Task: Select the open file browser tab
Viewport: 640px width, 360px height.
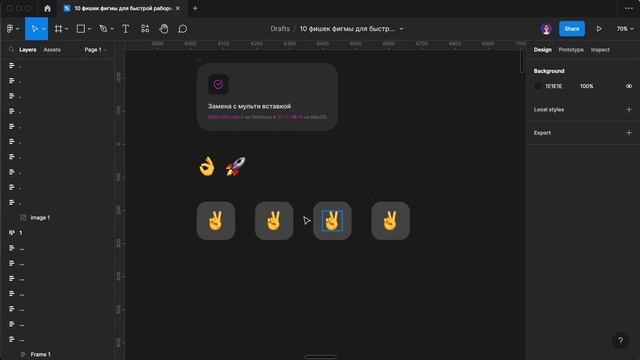Action: point(122,8)
